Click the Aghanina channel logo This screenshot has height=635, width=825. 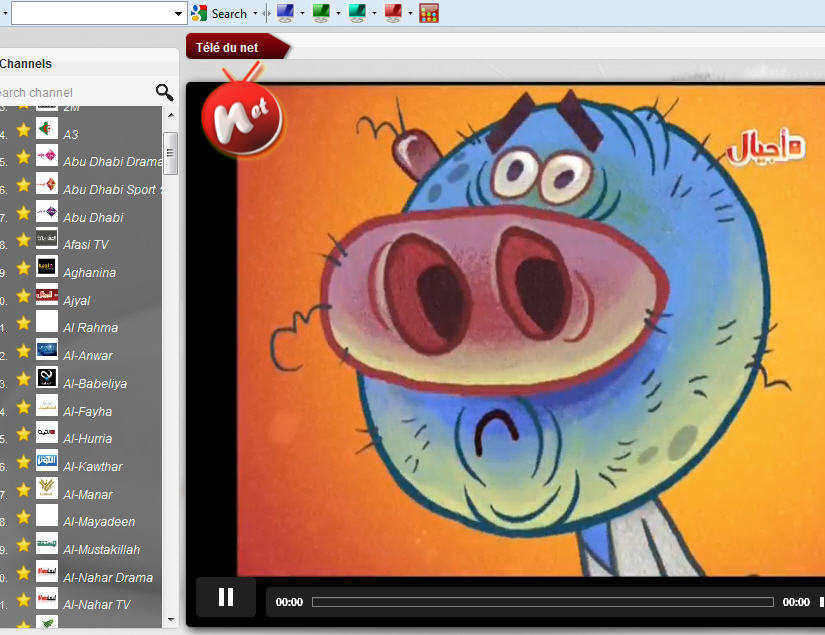(47, 267)
